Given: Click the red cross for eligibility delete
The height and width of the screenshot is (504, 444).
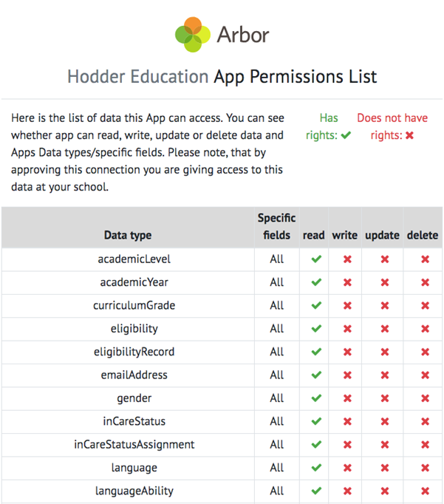Looking at the screenshot, I should (x=425, y=329).
